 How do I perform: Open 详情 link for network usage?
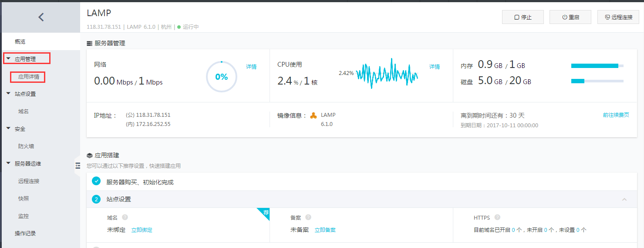point(251,67)
